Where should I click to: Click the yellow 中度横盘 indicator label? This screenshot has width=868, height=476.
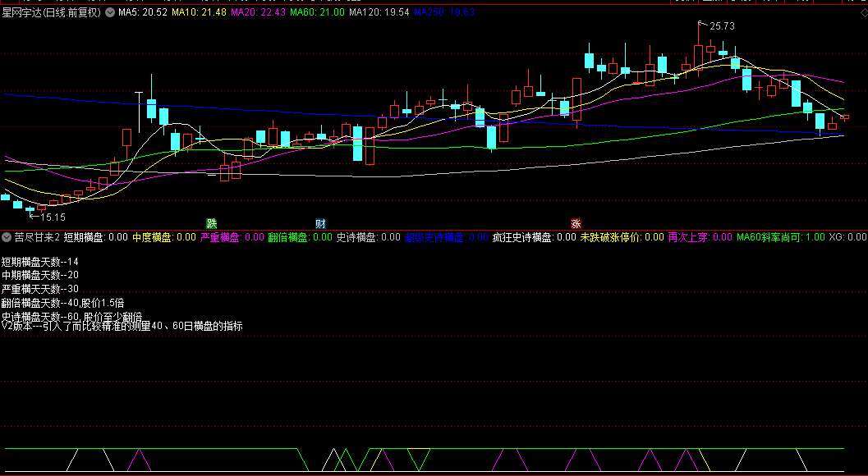(163, 237)
